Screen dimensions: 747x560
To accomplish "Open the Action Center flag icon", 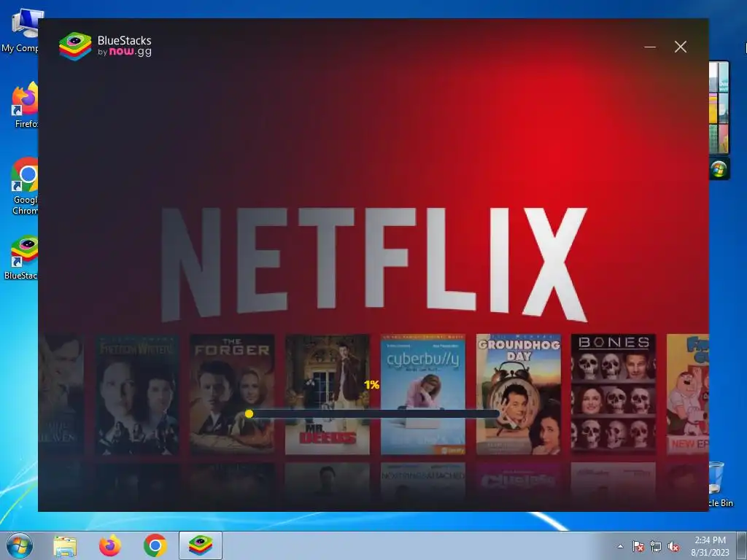I will [638, 546].
